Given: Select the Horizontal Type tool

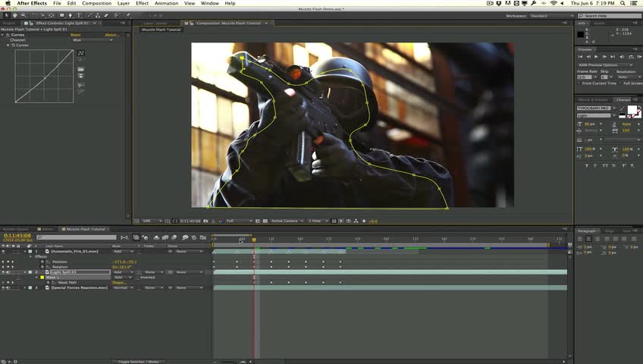Looking at the screenshot, I should (x=80, y=15).
